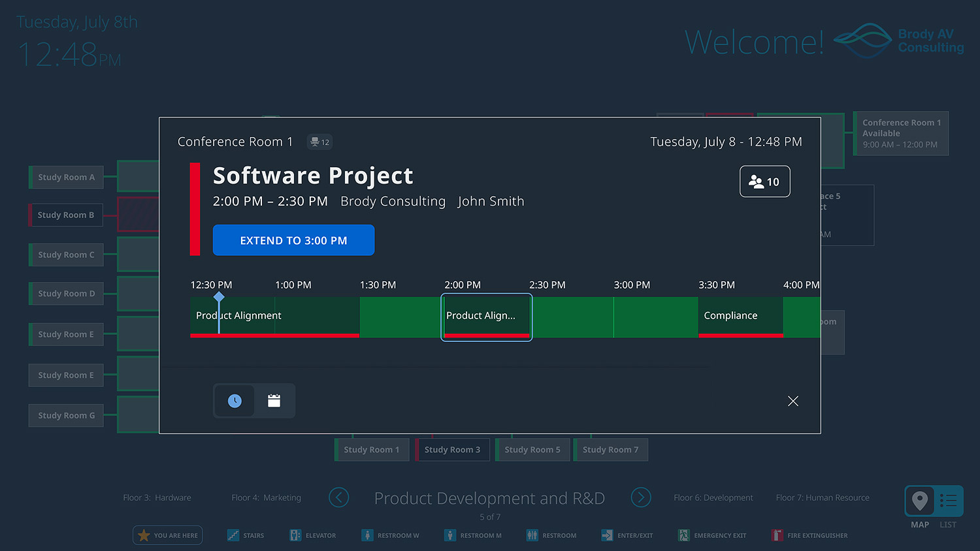The width and height of the screenshot is (980, 551).
Task: Click the EXTEND TO 3:00 PM button
Action: click(x=293, y=240)
